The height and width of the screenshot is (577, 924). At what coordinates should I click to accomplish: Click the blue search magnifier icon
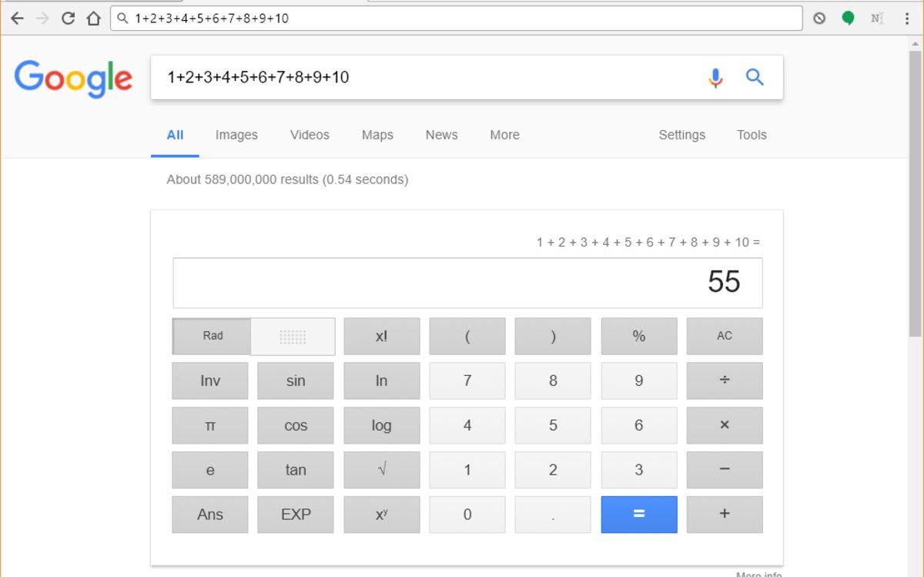[755, 77]
